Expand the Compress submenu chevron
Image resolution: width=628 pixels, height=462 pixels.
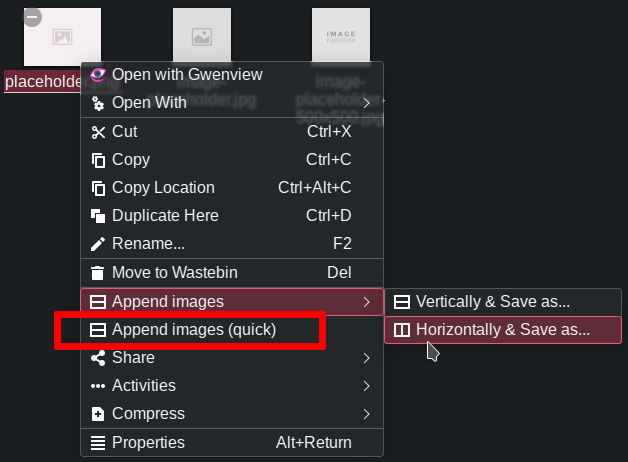(366, 414)
